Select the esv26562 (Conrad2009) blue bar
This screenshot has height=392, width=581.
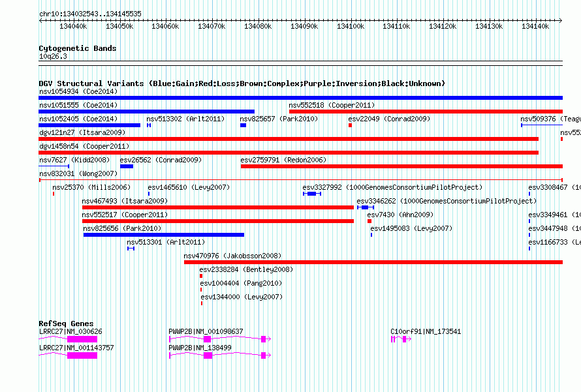point(127,166)
